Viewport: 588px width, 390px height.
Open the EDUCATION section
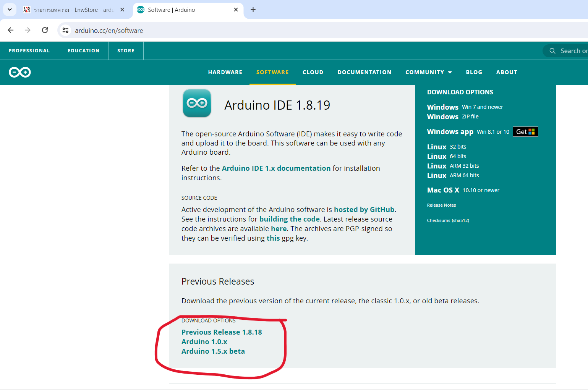[x=84, y=51]
